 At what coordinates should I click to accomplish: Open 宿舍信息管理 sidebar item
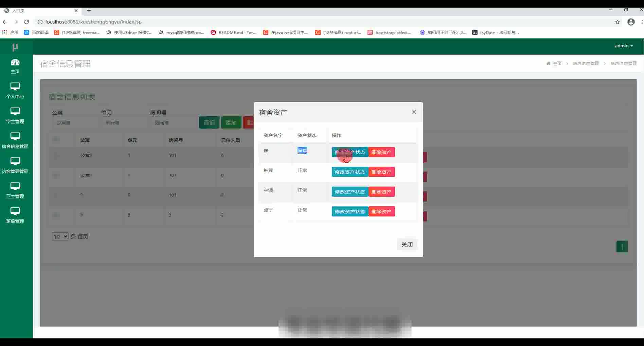coord(15,141)
